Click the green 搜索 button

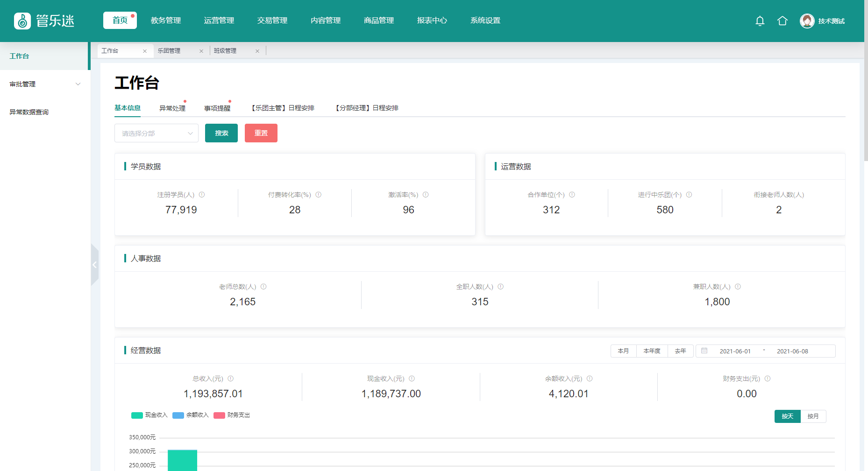[221, 134]
